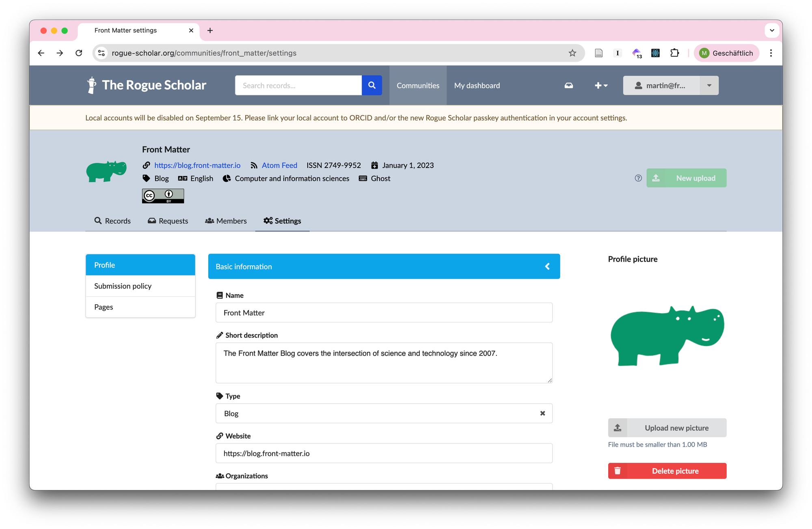The image size is (812, 529).
Task: Click the Creative Commons BY license badge
Action: point(163,196)
